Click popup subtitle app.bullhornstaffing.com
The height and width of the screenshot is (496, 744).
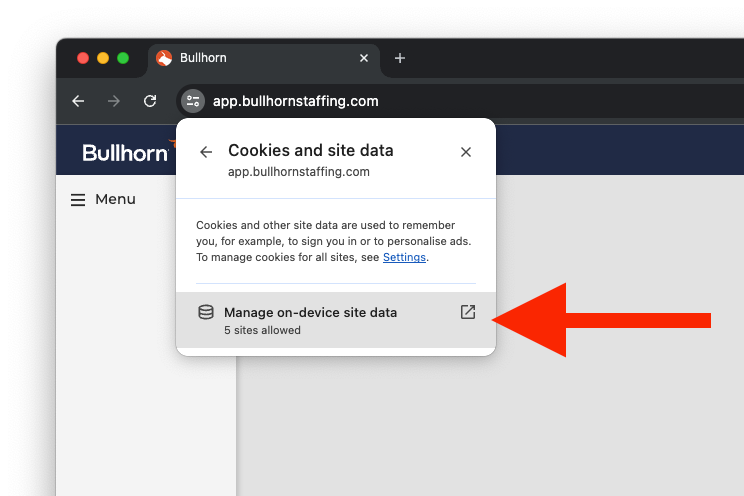coord(299,172)
